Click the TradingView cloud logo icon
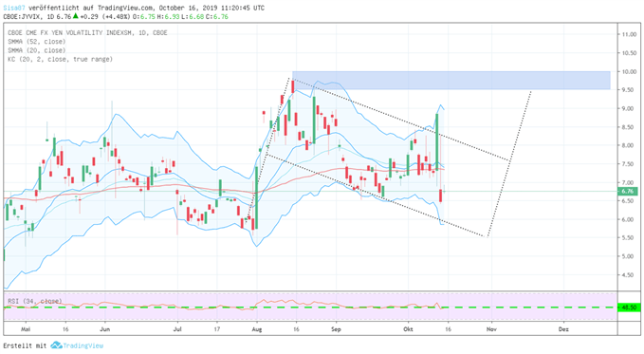This screenshot has width=644, height=354. pyautogui.click(x=56, y=345)
